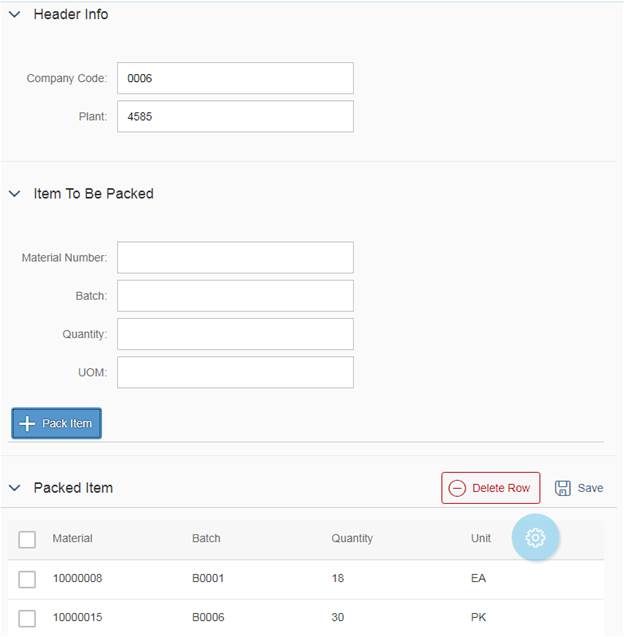Image resolution: width=624 pixels, height=637 pixels.
Task: Focus the Material Number input field
Action: 235,258
